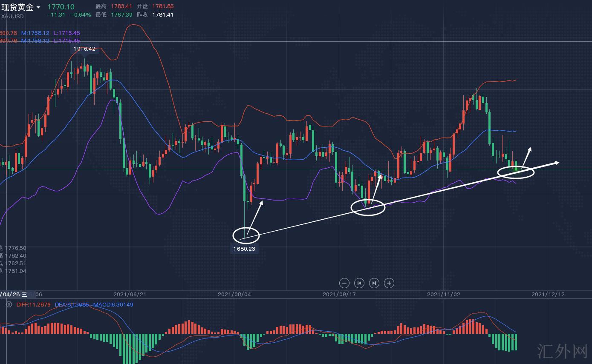Click the XAUUSD symbol code

click(x=13, y=16)
